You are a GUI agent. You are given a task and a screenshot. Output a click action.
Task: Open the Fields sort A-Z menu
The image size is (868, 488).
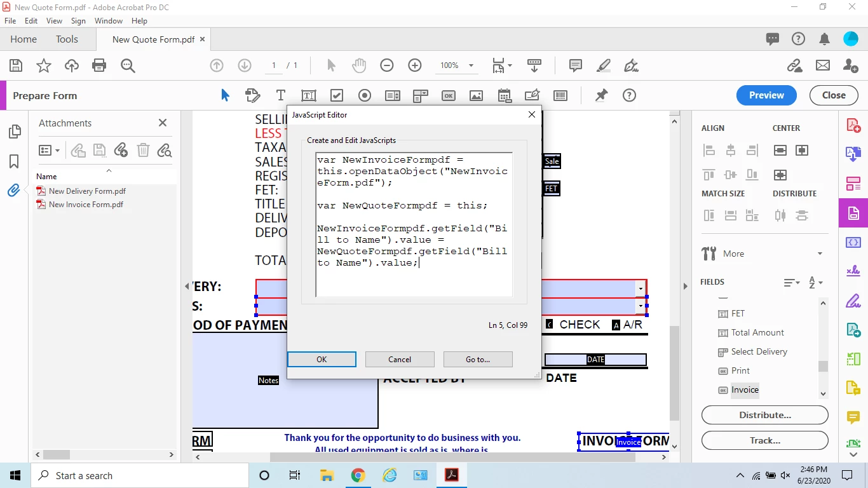click(816, 282)
